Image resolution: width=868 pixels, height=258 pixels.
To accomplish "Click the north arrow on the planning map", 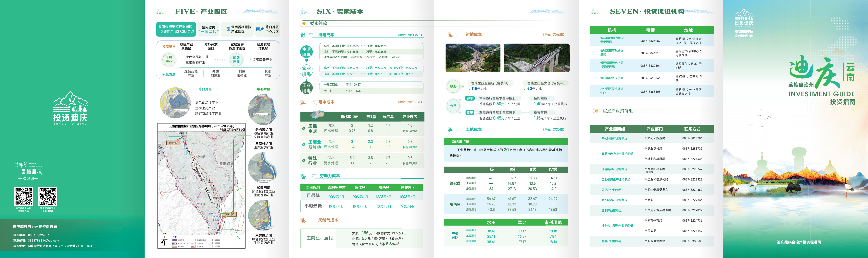I will pyautogui.click(x=164, y=242).
